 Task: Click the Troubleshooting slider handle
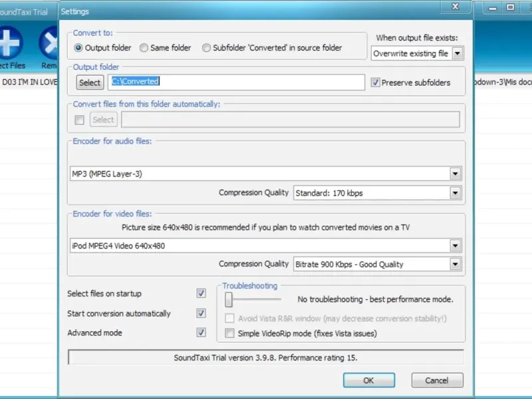click(x=229, y=300)
